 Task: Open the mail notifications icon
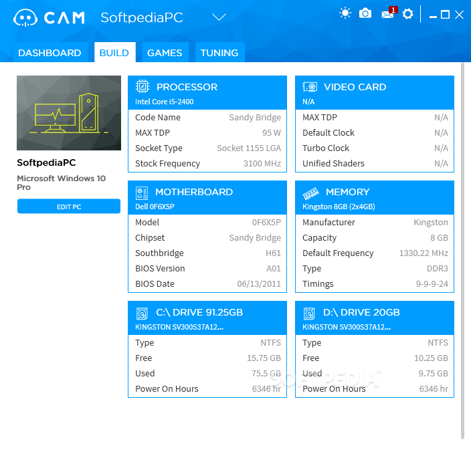click(389, 13)
